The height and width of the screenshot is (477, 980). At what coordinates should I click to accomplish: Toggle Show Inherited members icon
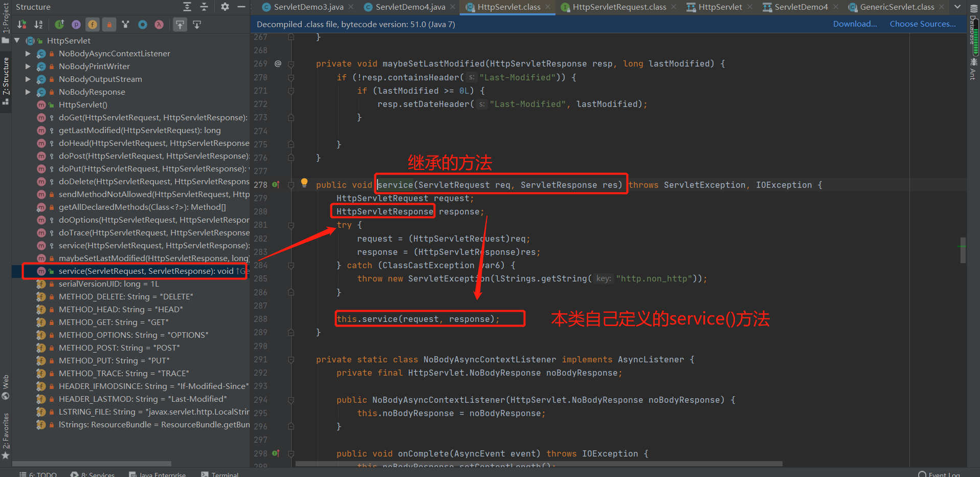click(x=59, y=25)
